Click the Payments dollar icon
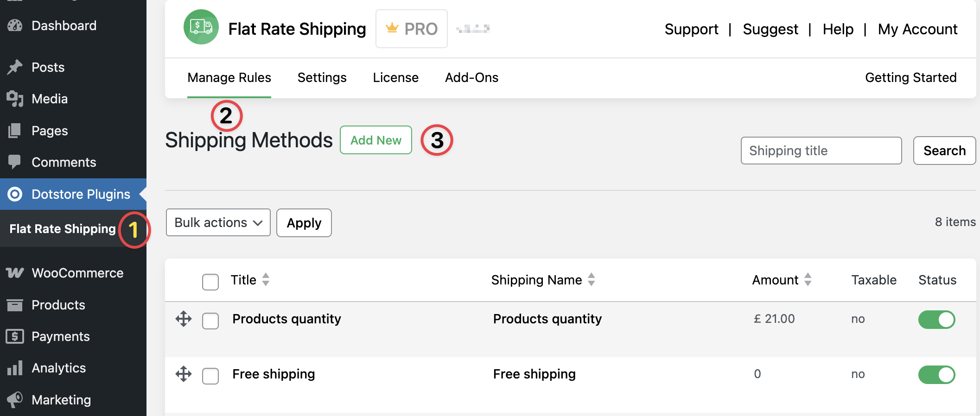The width and height of the screenshot is (980, 416). point(15,336)
